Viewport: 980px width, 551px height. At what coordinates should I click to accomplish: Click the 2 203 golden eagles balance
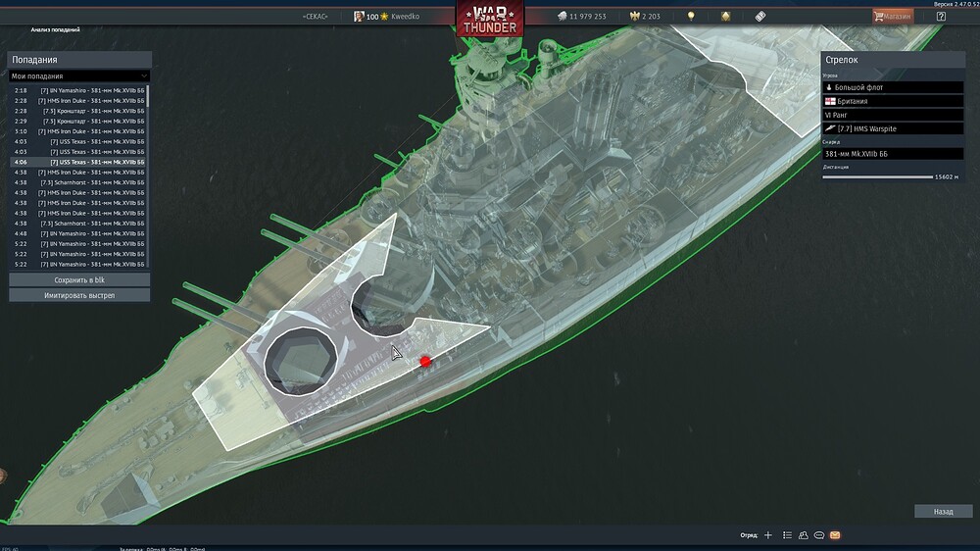point(652,17)
